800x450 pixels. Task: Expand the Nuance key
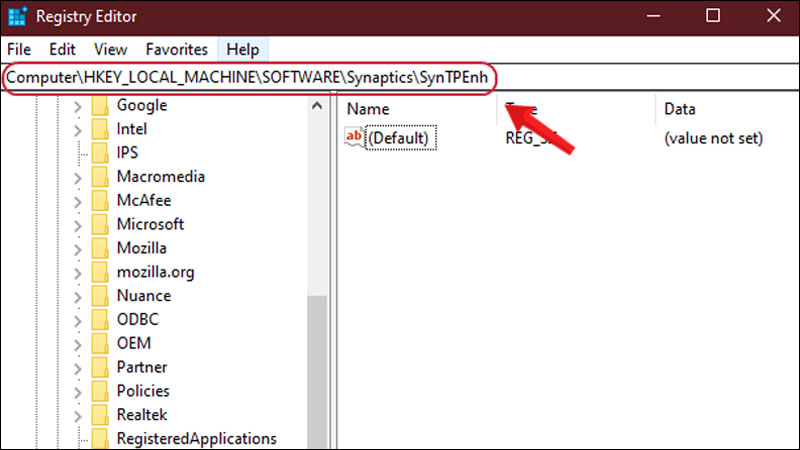[x=78, y=297]
